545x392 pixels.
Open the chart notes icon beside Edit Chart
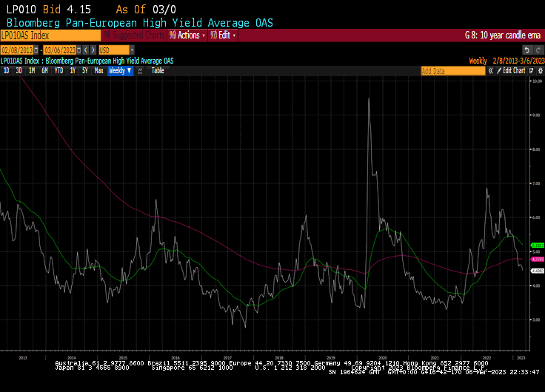point(532,71)
